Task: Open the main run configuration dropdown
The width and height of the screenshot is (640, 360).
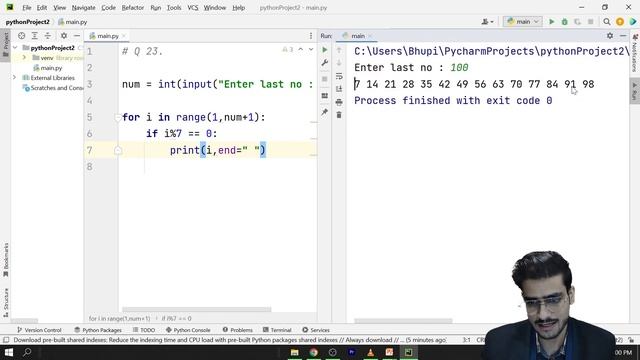Action: 523,22
